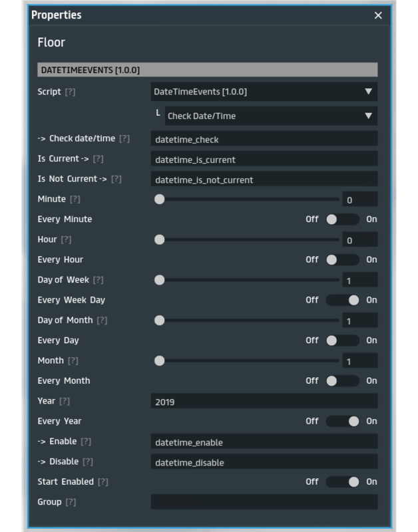
Task: Open help for Start Enabled
Action: 103,482
